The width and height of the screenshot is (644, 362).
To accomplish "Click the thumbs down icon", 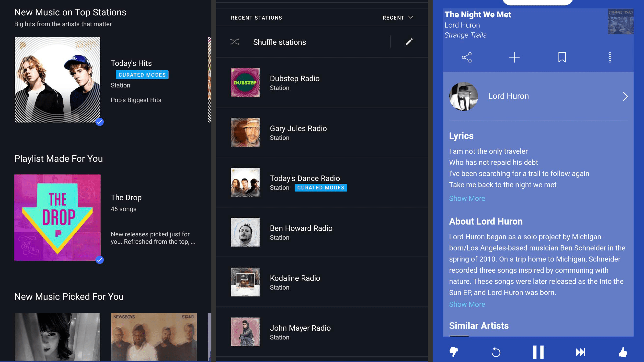I will [x=453, y=352].
